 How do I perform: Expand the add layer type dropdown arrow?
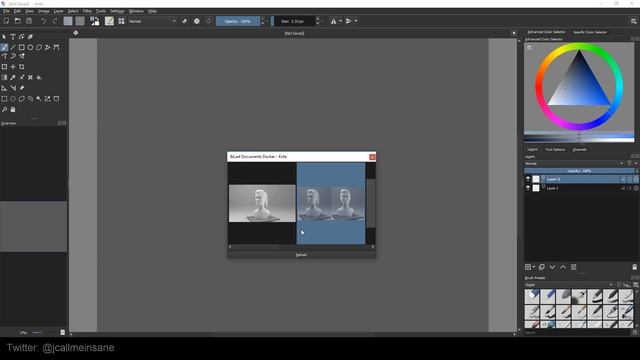(x=534, y=267)
